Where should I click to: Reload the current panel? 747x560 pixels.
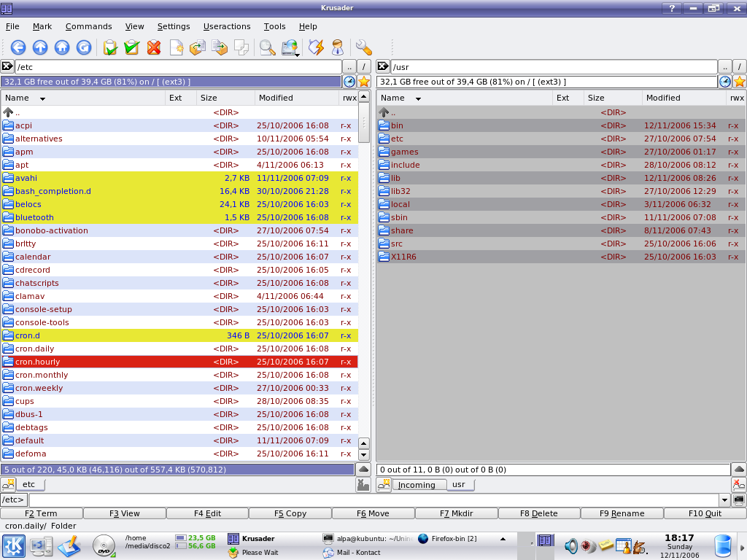84,47
